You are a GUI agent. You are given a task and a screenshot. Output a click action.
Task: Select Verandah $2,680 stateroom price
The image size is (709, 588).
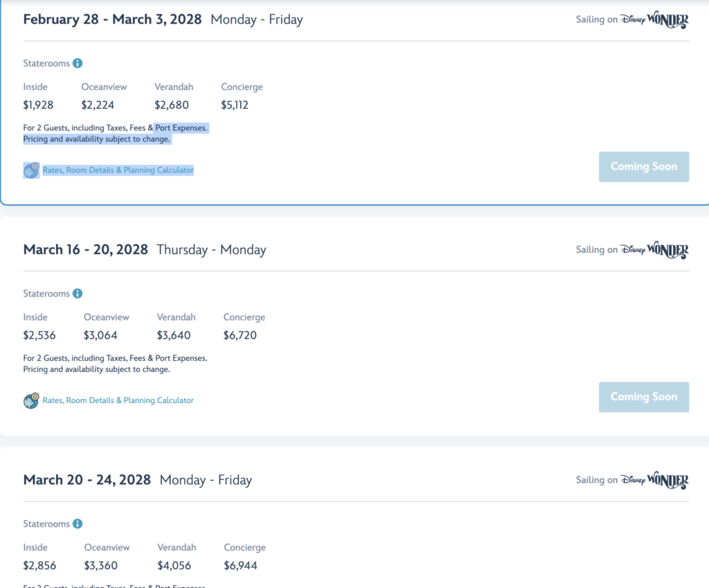pos(172,105)
